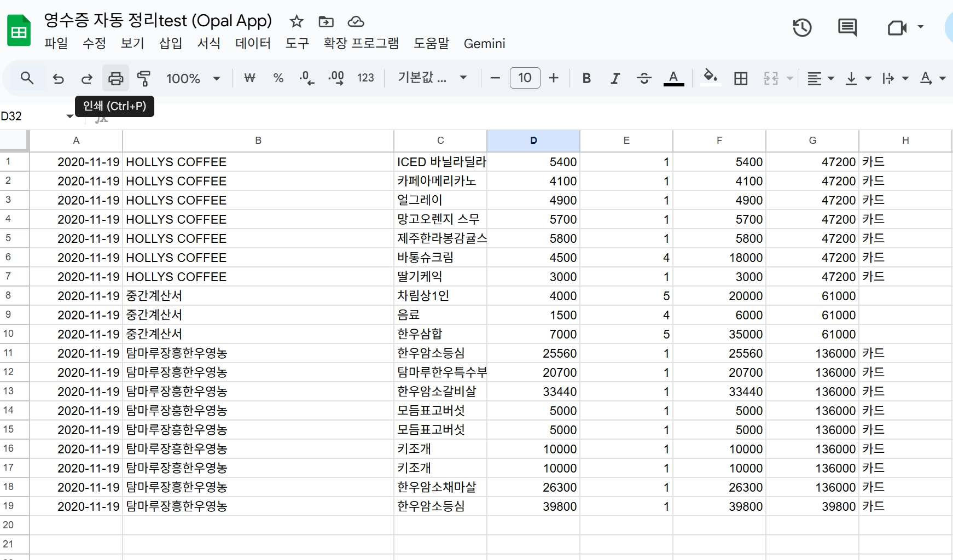
Task: Expand the merge cells options arrow
Action: (x=789, y=78)
